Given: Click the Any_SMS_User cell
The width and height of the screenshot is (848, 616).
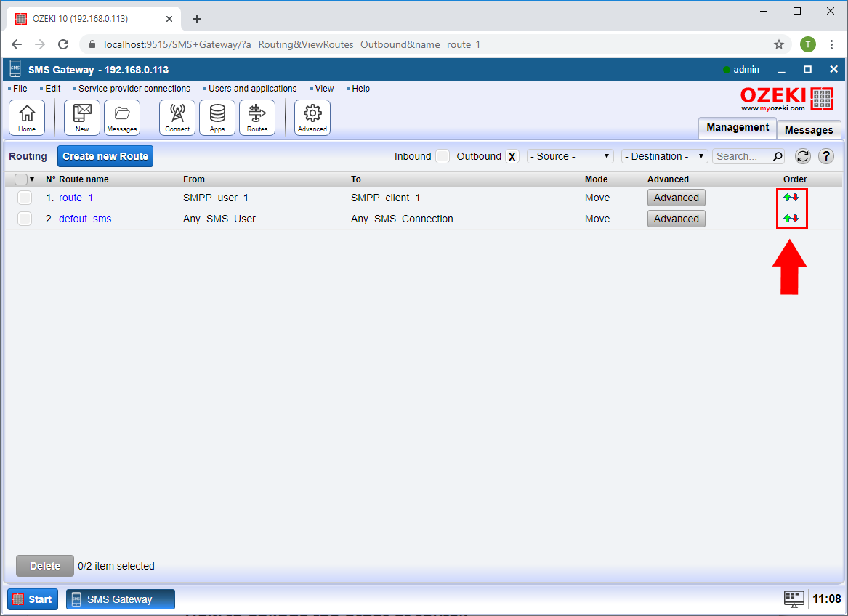Looking at the screenshot, I should coord(219,219).
